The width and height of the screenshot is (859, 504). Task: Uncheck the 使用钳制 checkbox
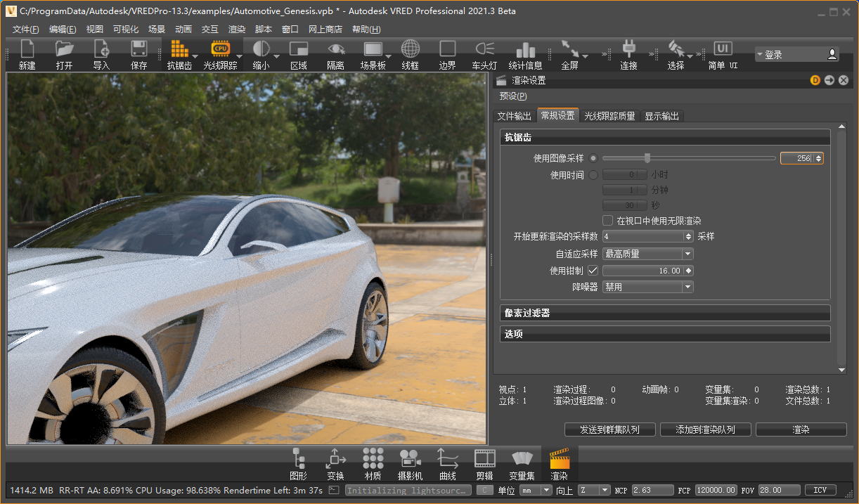593,271
